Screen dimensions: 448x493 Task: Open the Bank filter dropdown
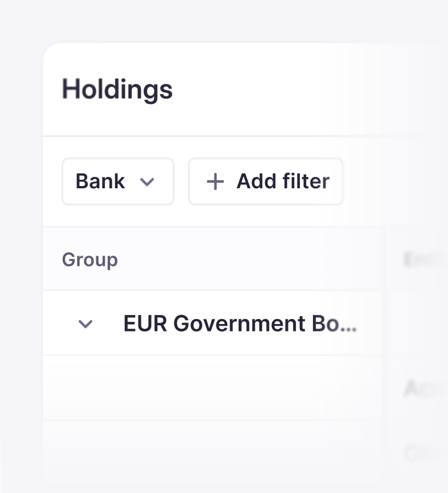[x=118, y=181]
